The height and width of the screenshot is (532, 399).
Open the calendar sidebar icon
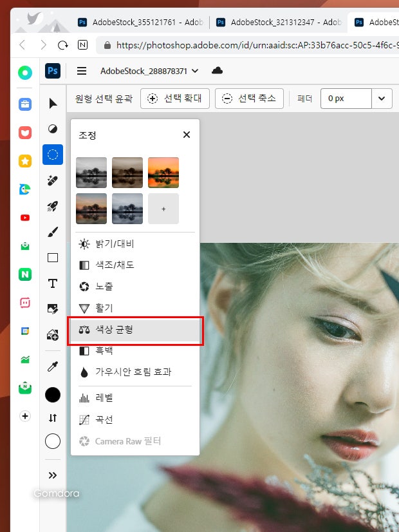[25, 331]
